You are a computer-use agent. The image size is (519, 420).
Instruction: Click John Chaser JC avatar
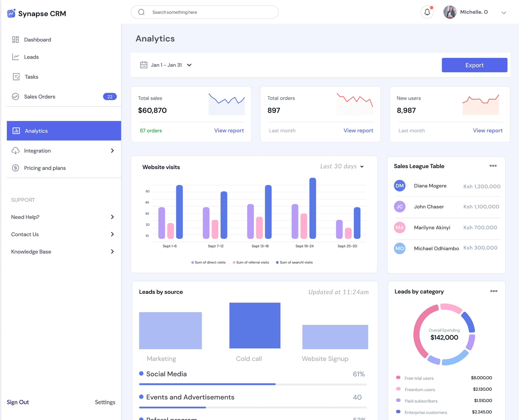pos(400,207)
